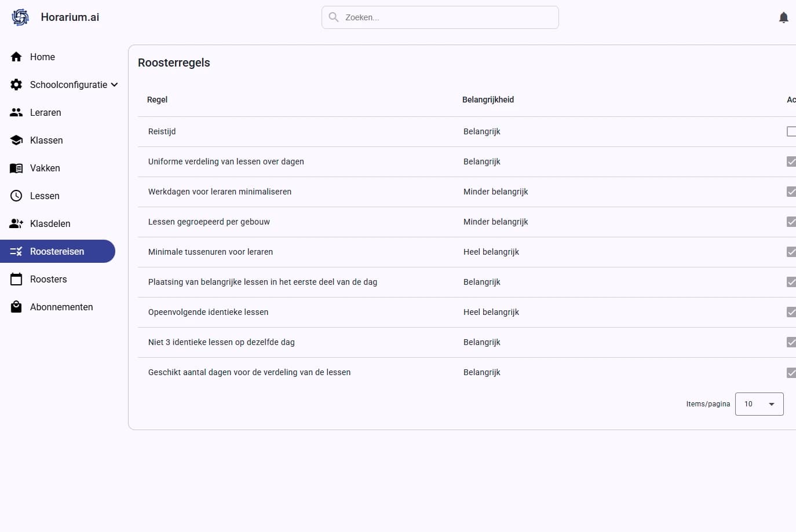Click the Roosters calendar icon
Image resolution: width=796 pixels, height=532 pixels.
point(16,279)
